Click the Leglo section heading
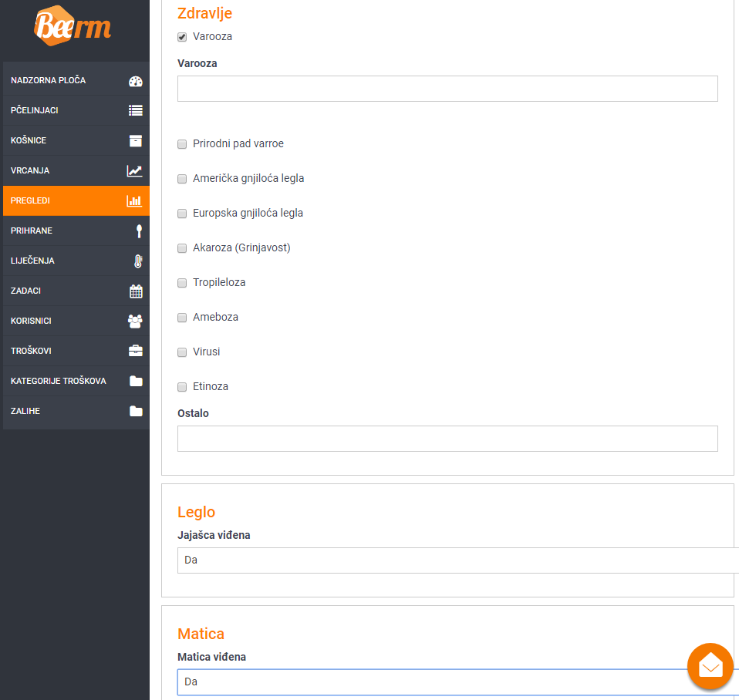 (196, 512)
